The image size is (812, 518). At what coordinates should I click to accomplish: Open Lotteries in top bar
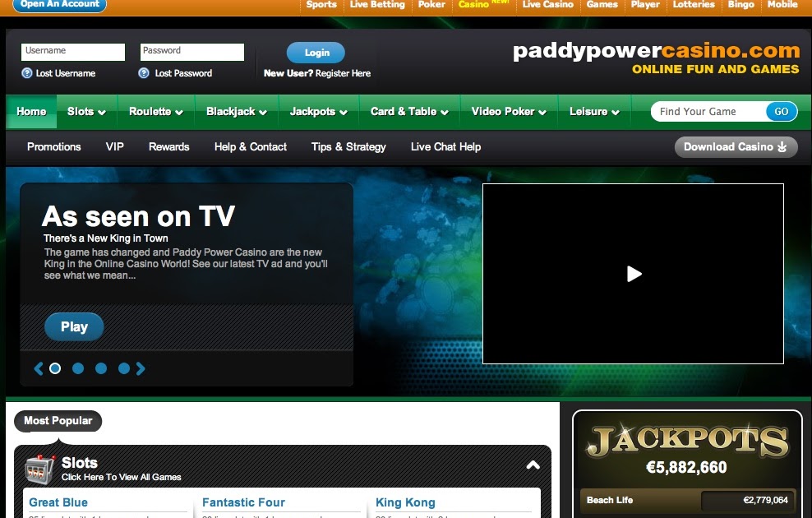[x=694, y=5]
